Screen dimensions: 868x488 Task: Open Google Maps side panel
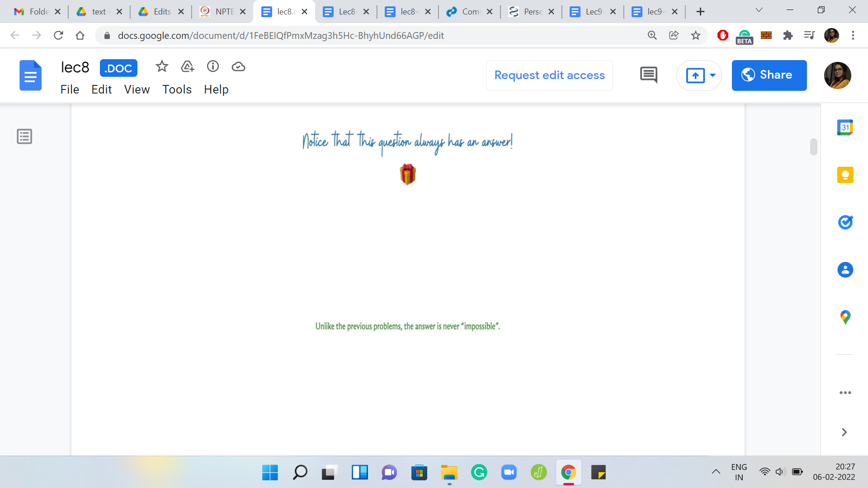[845, 317]
